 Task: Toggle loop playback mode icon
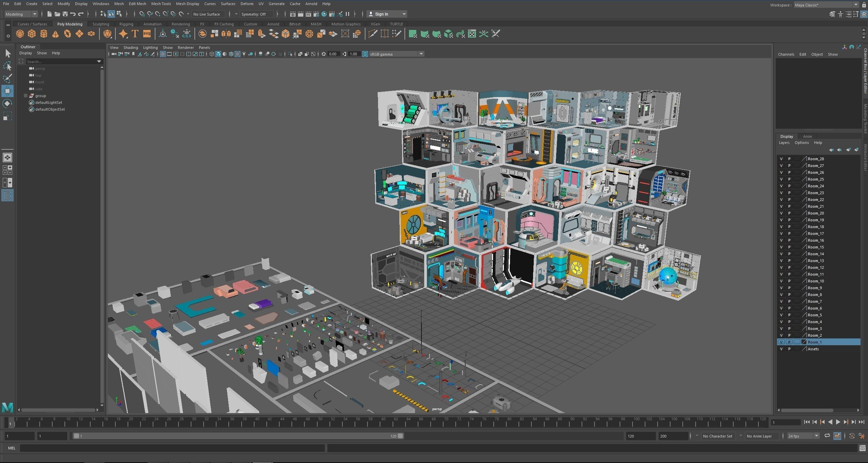(x=827, y=436)
